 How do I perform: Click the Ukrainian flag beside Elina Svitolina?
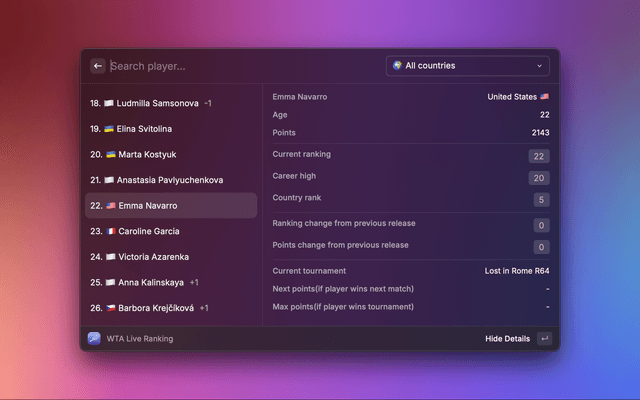(x=110, y=129)
